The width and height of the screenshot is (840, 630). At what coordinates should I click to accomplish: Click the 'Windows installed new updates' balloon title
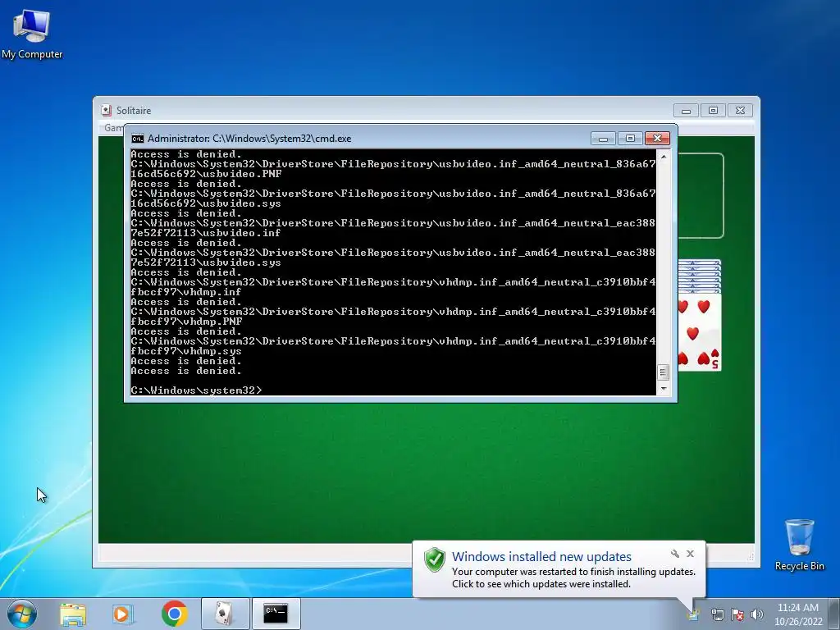[x=541, y=557]
